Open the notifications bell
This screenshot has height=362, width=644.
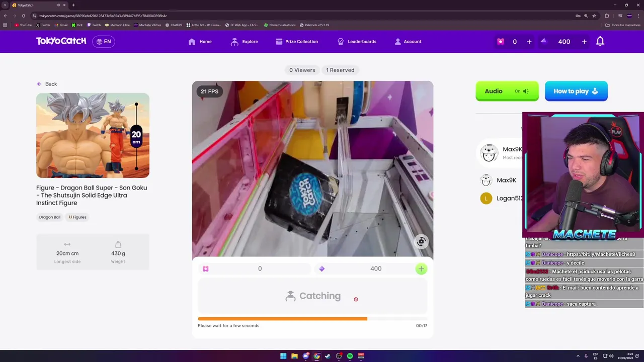pos(600,41)
